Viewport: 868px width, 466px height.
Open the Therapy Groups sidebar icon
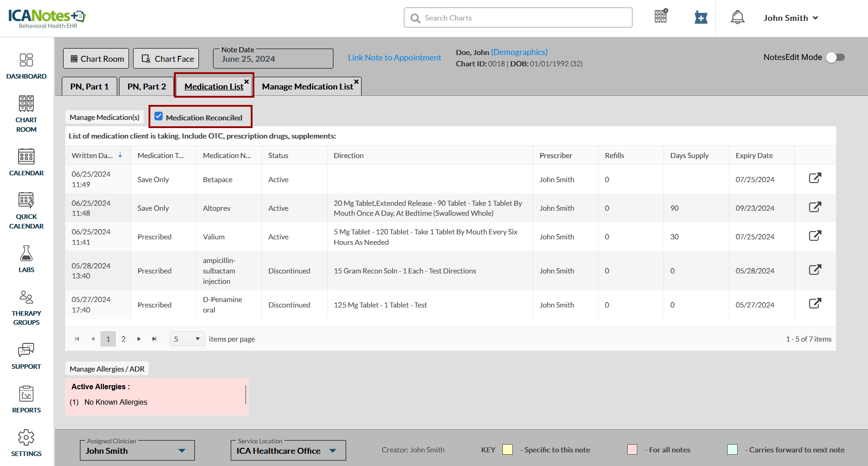pos(26,297)
